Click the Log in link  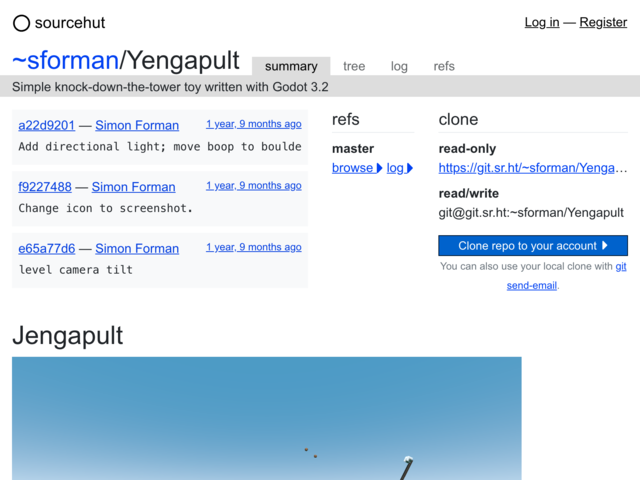pos(541,22)
